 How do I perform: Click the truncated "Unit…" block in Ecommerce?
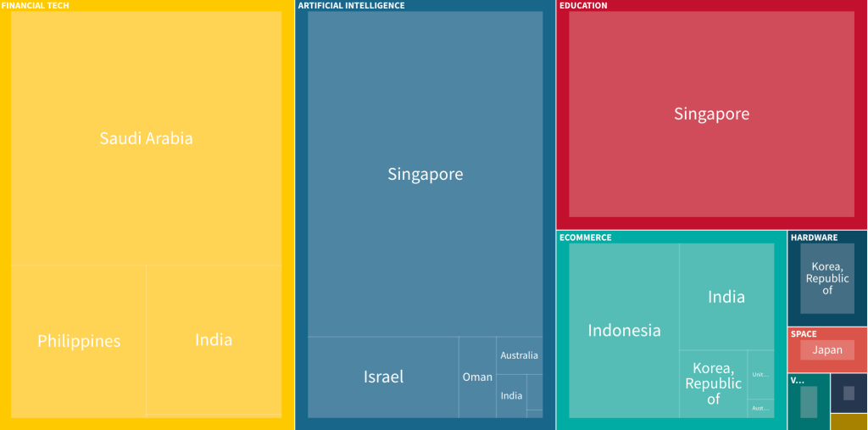click(x=760, y=375)
